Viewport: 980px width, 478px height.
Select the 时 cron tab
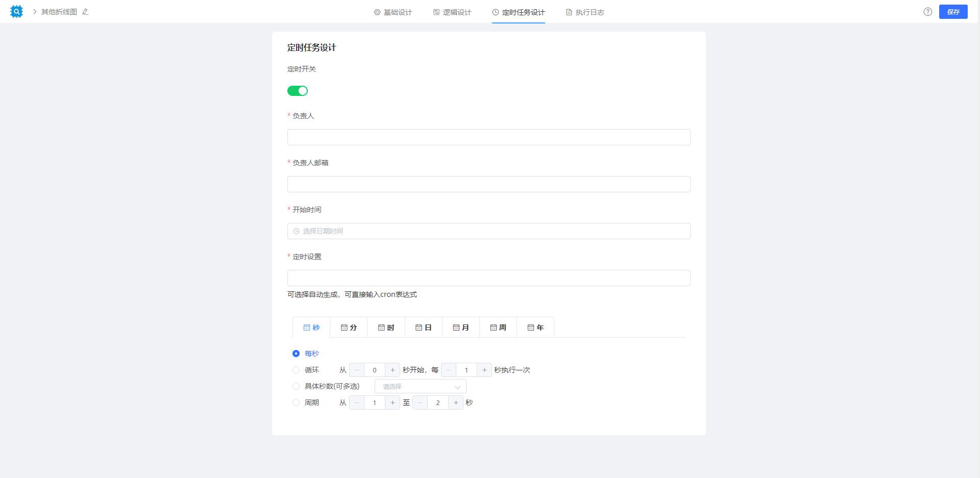pyautogui.click(x=386, y=328)
